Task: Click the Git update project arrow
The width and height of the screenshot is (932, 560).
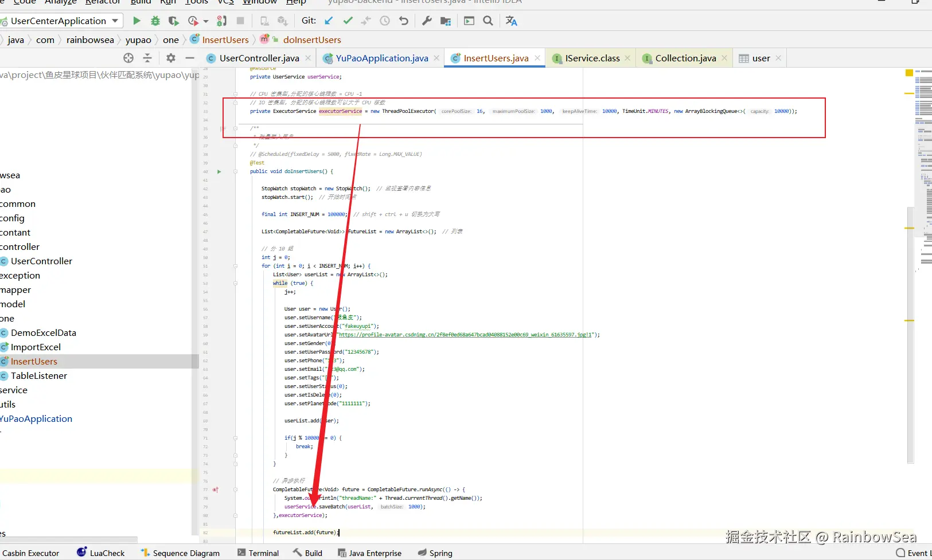Action: coord(329,21)
